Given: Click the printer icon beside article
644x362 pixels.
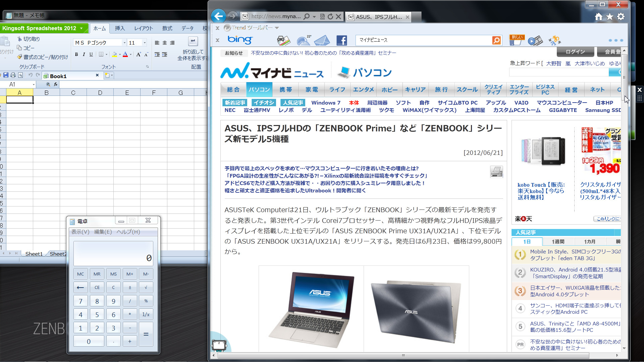Looking at the screenshot, I should point(496,171).
